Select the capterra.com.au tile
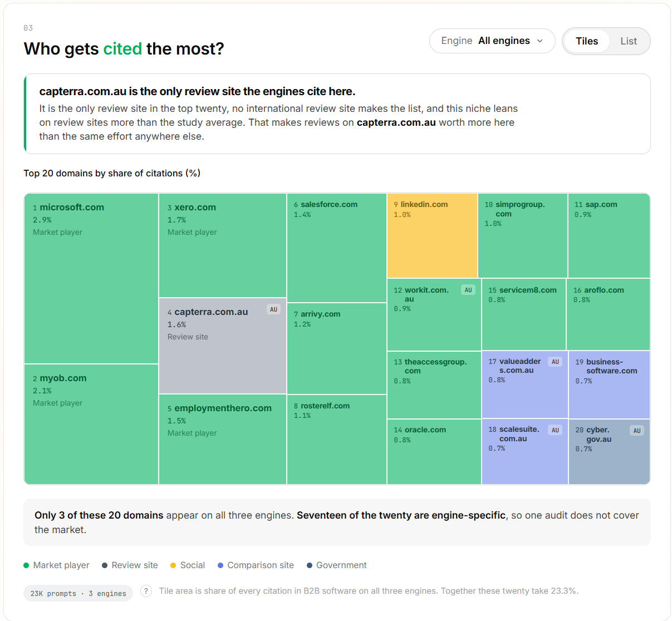The image size is (672, 621). point(223,346)
